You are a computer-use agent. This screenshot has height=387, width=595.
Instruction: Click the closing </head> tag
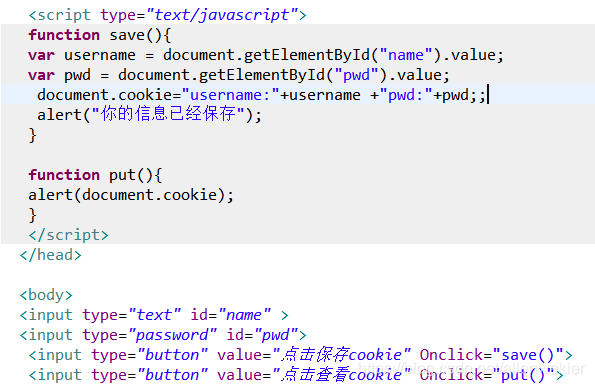coord(50,255)
